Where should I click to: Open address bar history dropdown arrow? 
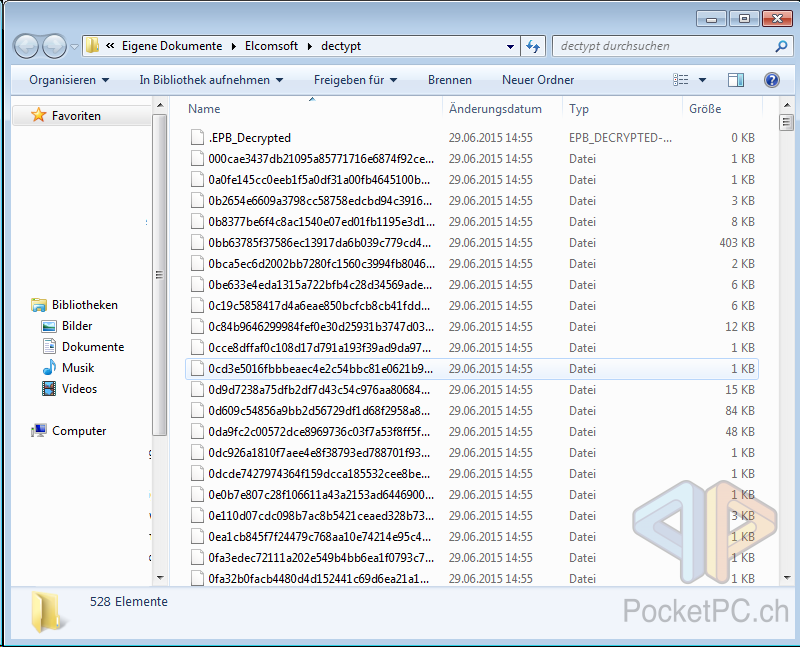(x=510, y=46)
